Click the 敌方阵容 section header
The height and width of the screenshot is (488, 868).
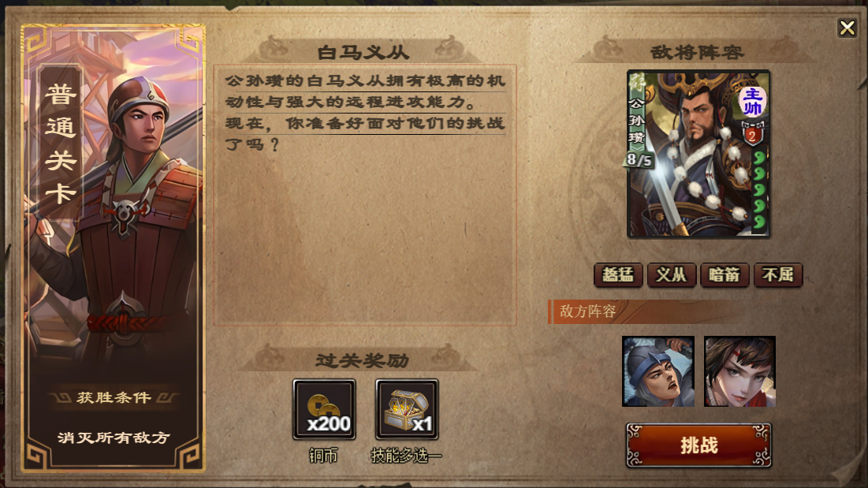587,311
